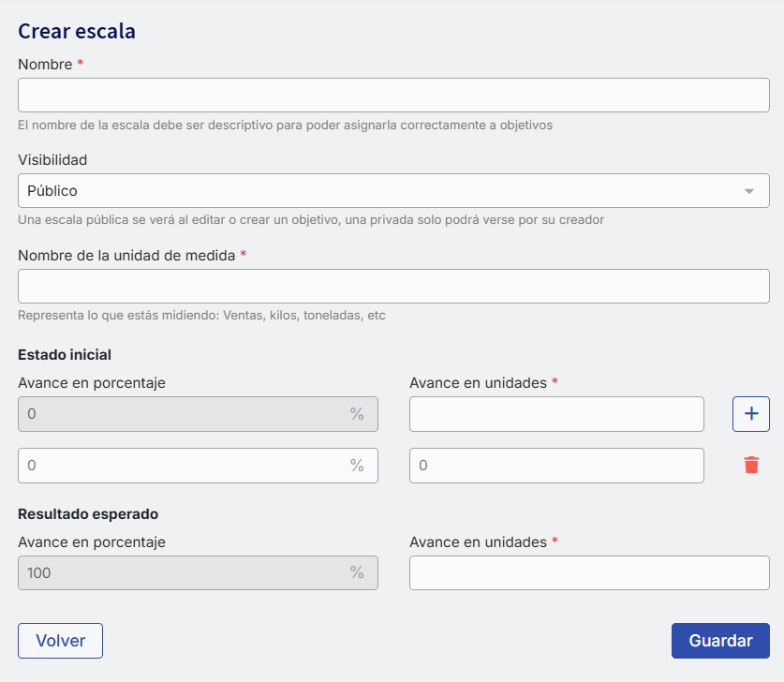Click the Nombre field label
784x682 pixels.
click(x=45, y=64)
